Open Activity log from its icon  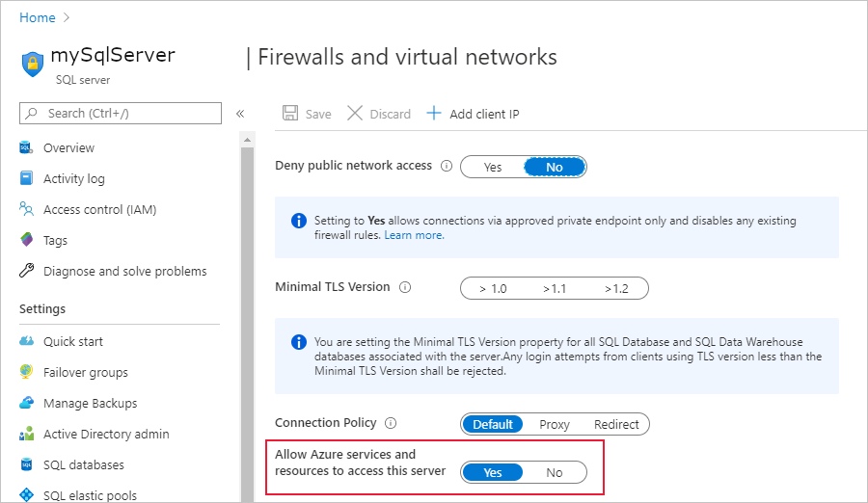click(x=26, y=178)
